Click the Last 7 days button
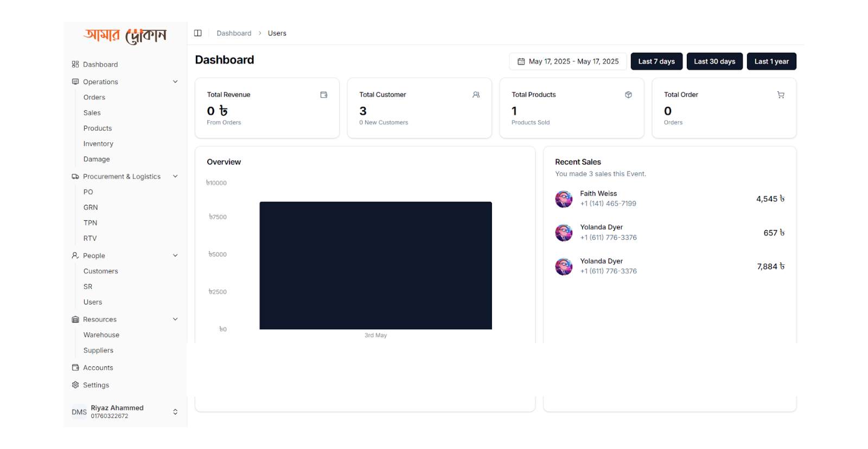868x449 pixels. (656, 61)
